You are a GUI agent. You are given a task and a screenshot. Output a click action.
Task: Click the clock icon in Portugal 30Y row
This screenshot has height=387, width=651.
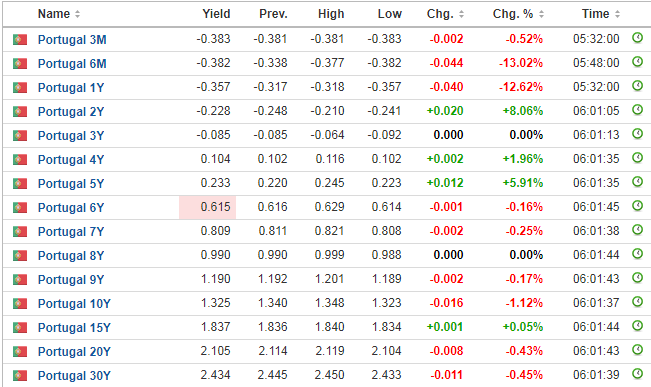[x=637, y=374]
